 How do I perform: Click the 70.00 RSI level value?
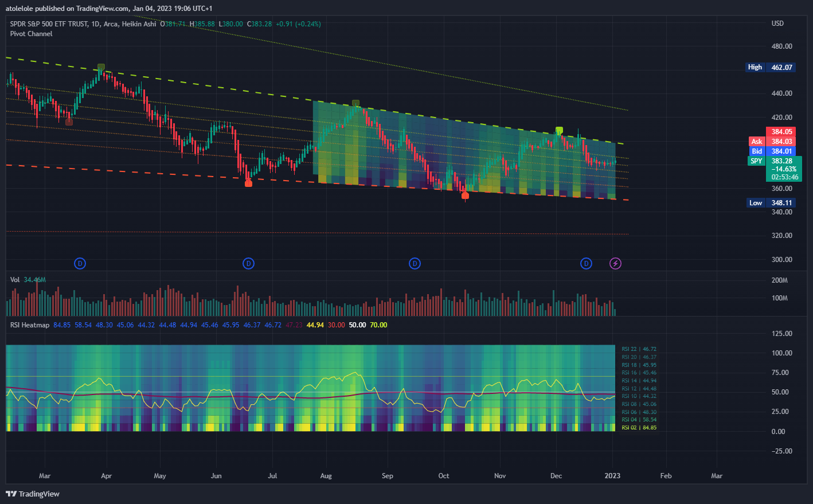tap(378, 325)
